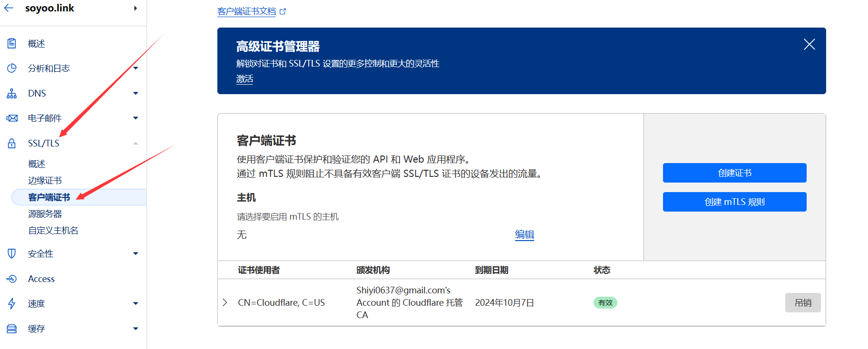Click the 创建 mTLS 规则 button
This screenshot has height=349, width=868.
[734, 202]
